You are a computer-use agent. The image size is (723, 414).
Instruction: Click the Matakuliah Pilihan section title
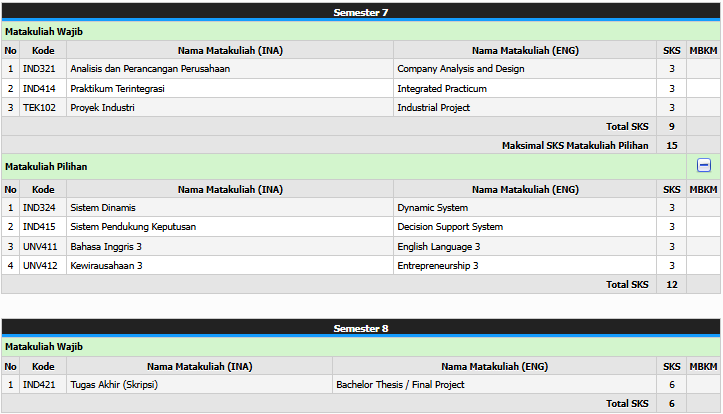coord(46,166)
